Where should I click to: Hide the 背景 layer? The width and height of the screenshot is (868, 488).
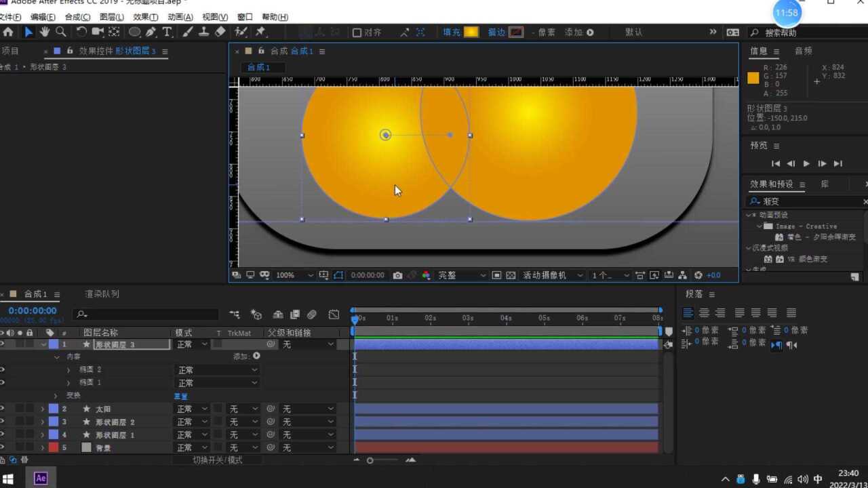tap(3, 447)
